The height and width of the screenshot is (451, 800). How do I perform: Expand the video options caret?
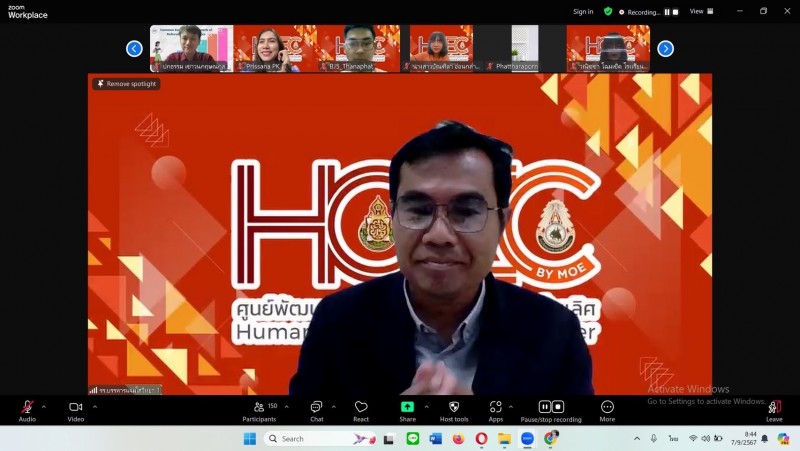95,407
